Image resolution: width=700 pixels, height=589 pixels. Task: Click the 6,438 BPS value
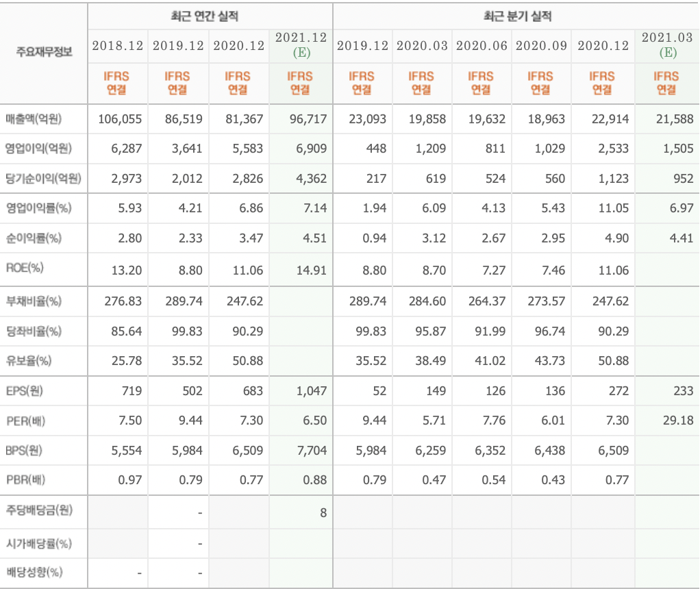pos(550,451)
